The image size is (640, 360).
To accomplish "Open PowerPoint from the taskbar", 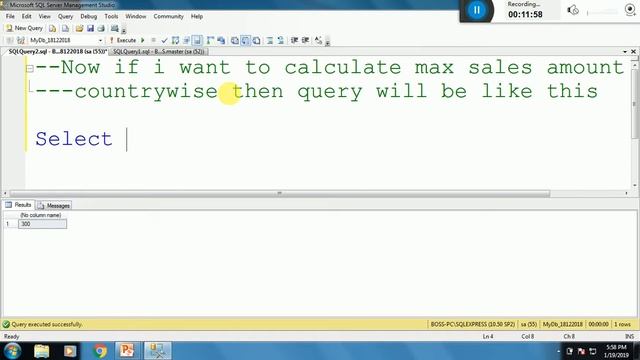I will point(127,351).
